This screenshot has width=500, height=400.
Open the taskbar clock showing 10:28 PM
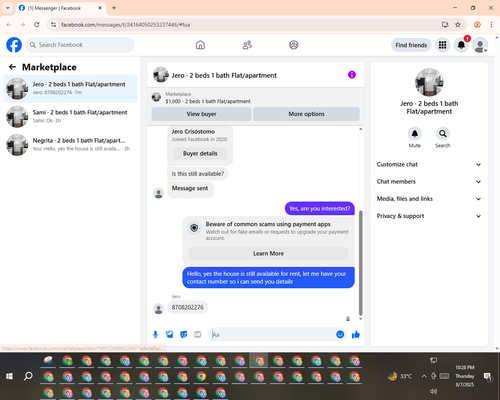465,376
